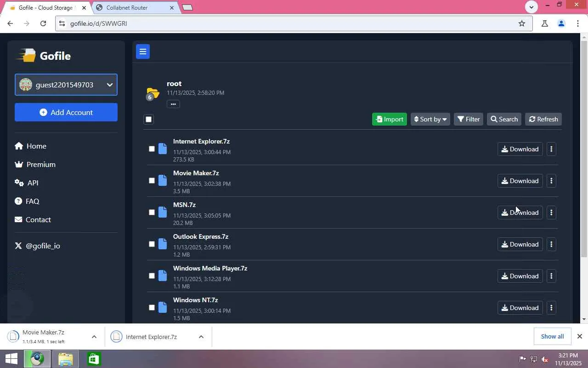
Task: Open the Movie Maker.7z file name
Action: (x=196, y=173)
